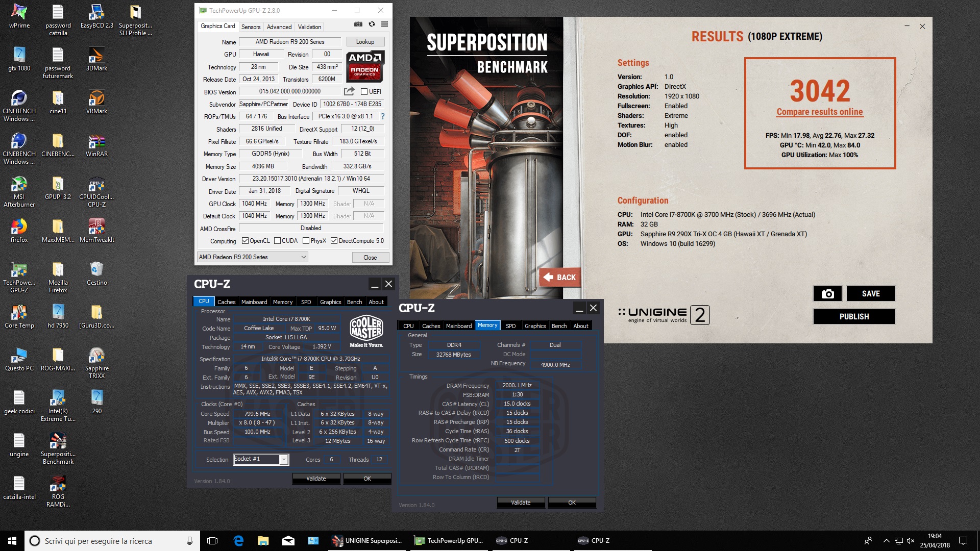The height and width of the screenshot is (551, 980).
Task: Toggle PhysX checkbox
Action: tap(306, 241)
